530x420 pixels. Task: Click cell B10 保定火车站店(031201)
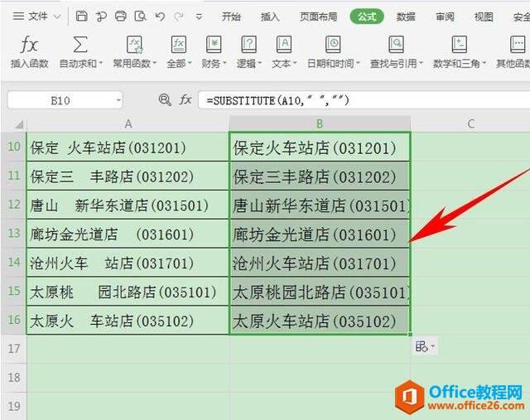[x=320, y=147]
